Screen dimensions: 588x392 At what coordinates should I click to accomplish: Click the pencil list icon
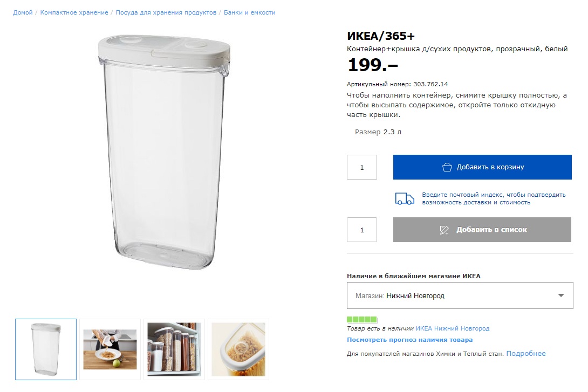445,230
